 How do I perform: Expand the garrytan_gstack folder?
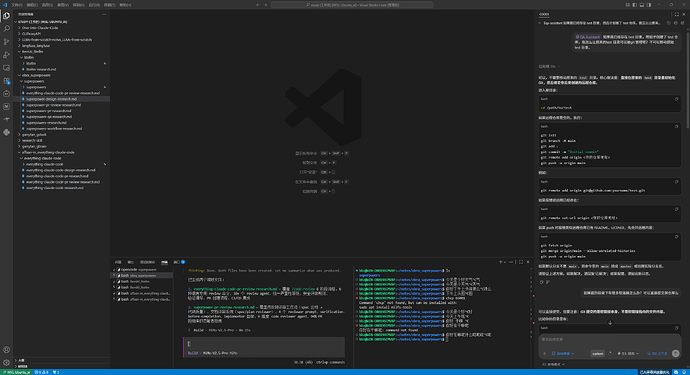(x=34, y=134)
